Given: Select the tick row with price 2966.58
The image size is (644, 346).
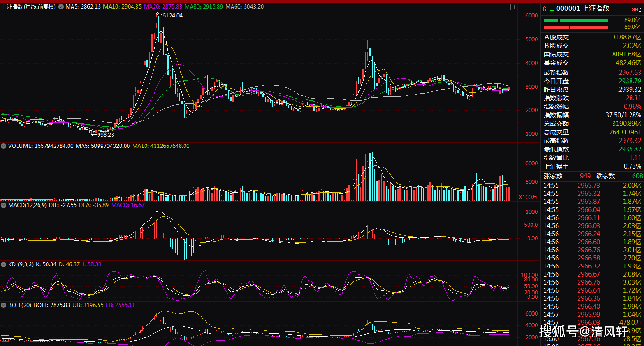Looking at the screenshot, I should pyautogui.click(x=592, y=258).
